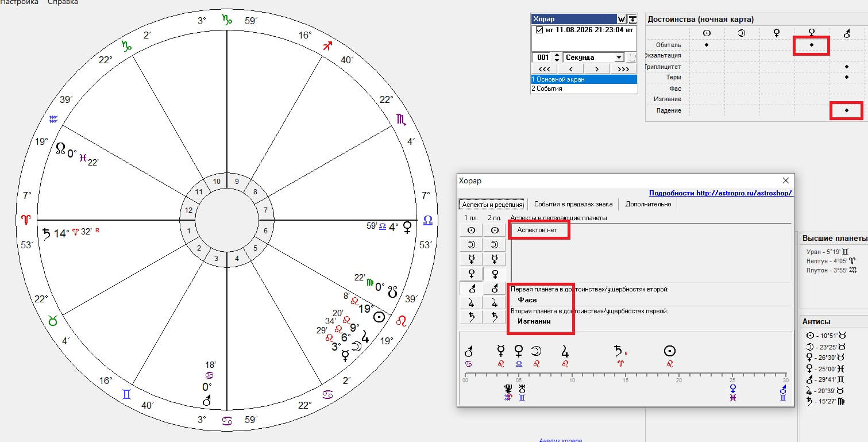Open the Секунда time-unit dropdown

click(619, 57)
